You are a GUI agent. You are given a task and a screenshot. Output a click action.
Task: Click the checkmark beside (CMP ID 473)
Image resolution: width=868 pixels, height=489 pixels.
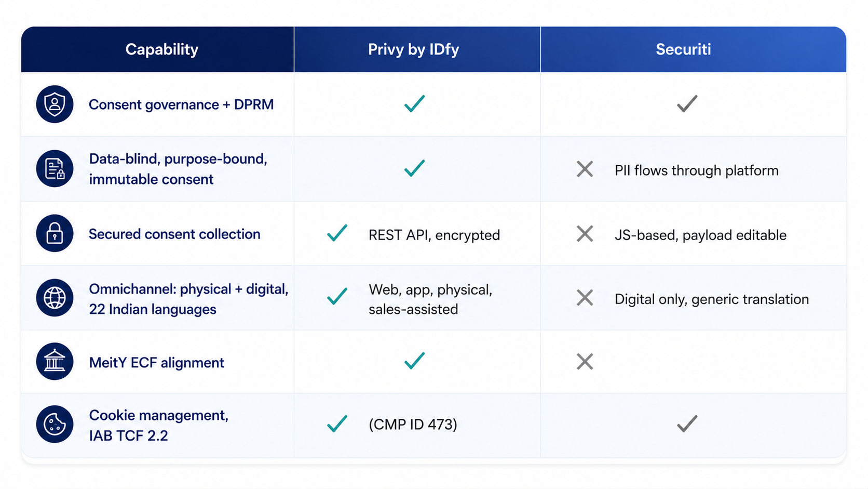pos(337,424)
